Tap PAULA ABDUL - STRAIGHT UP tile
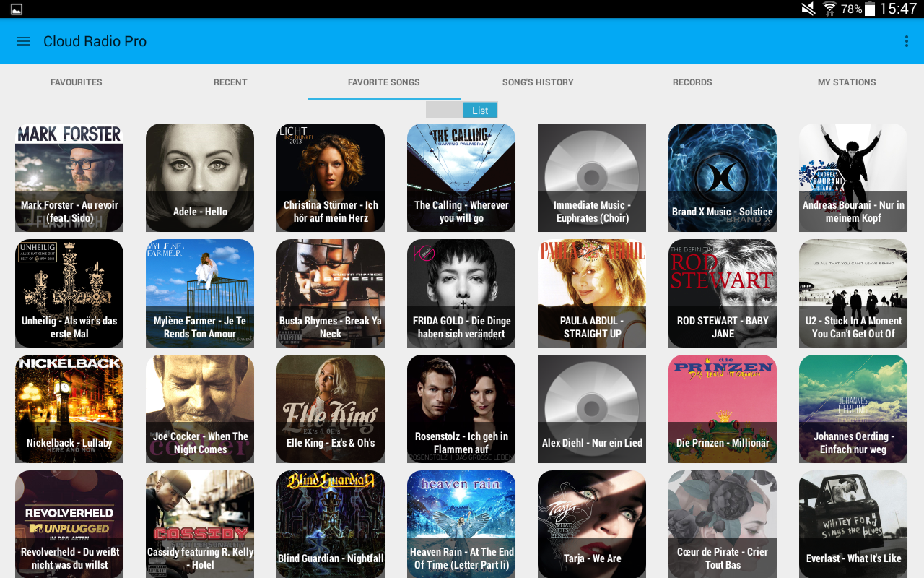Image resolution: width=924 pixels, height=578 pixels. coord(592,293)
